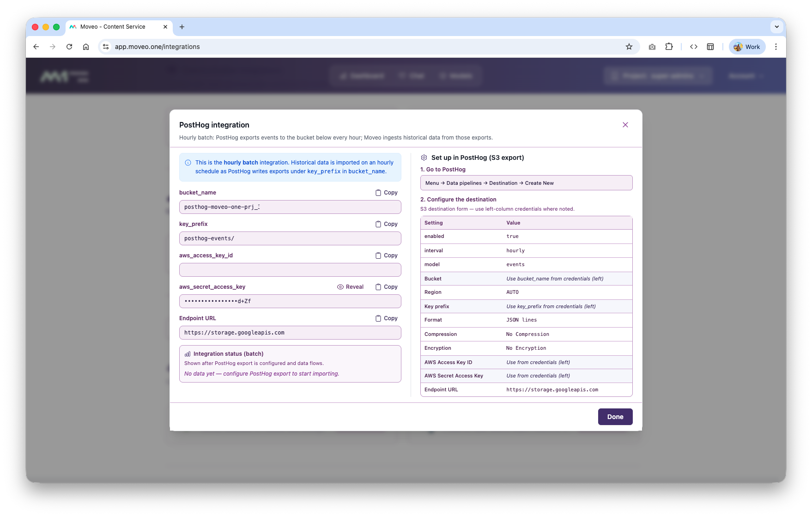
Task: Open the Extensions puzzle icon
Action: click(669, 47)
